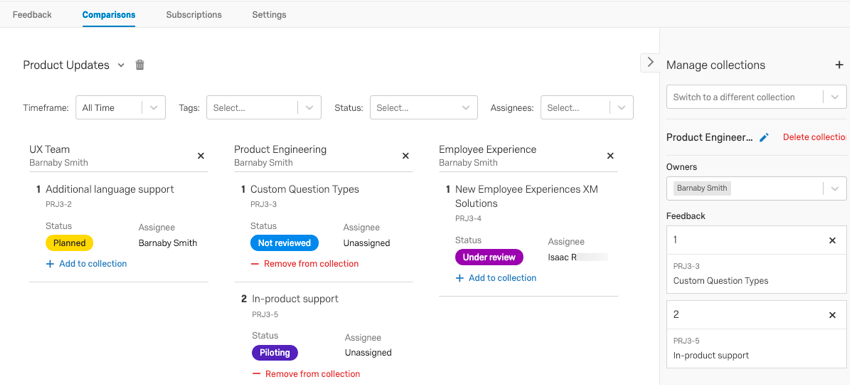Edit Product Engineering collection name pencil

click(x=764, y=138)
